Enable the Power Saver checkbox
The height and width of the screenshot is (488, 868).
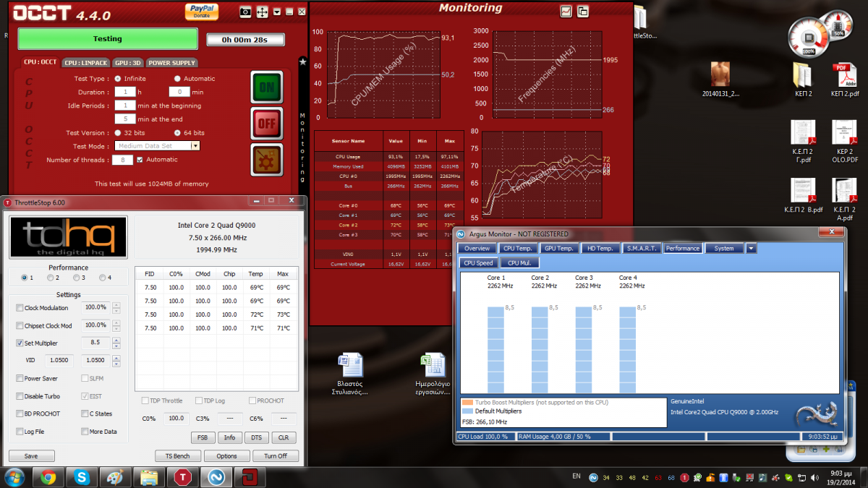(20, 378)
